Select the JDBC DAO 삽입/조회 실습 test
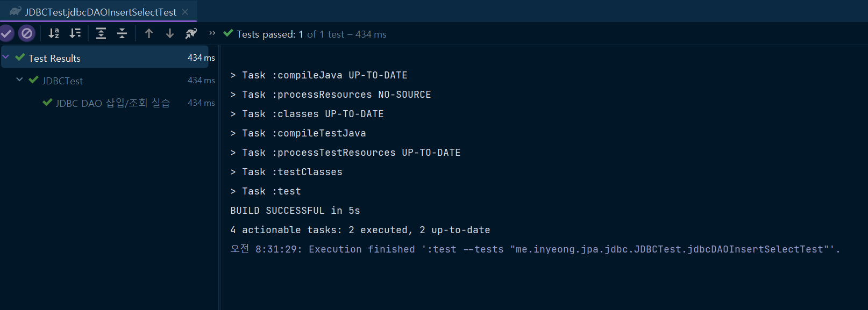 (113, 103)
